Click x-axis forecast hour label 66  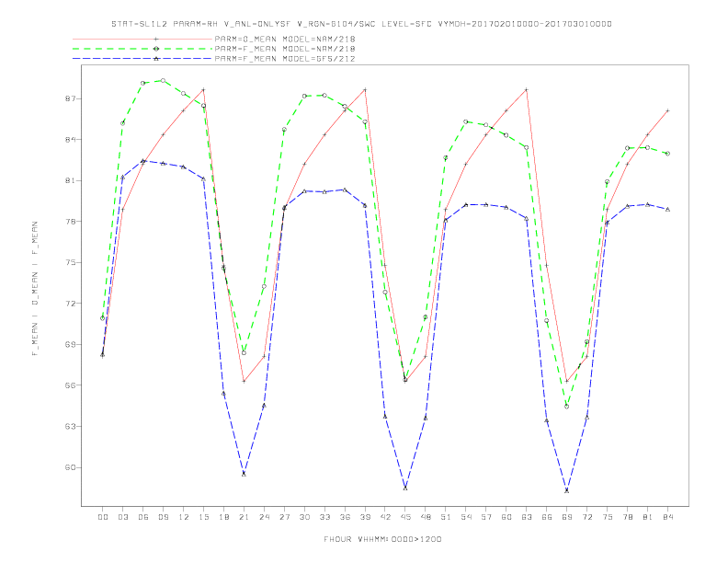click(547, 517)
